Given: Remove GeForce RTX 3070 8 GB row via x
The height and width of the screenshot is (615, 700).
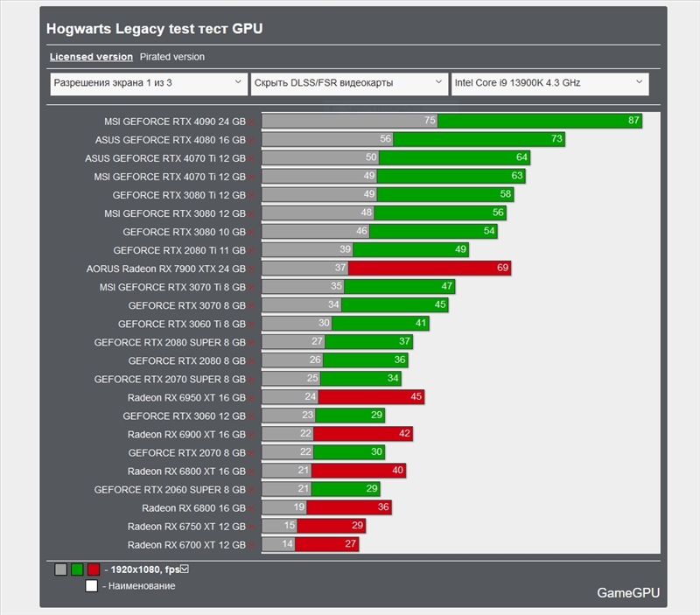Looking at the screenshot, I should pyautogui.click(x=252, y=306).
